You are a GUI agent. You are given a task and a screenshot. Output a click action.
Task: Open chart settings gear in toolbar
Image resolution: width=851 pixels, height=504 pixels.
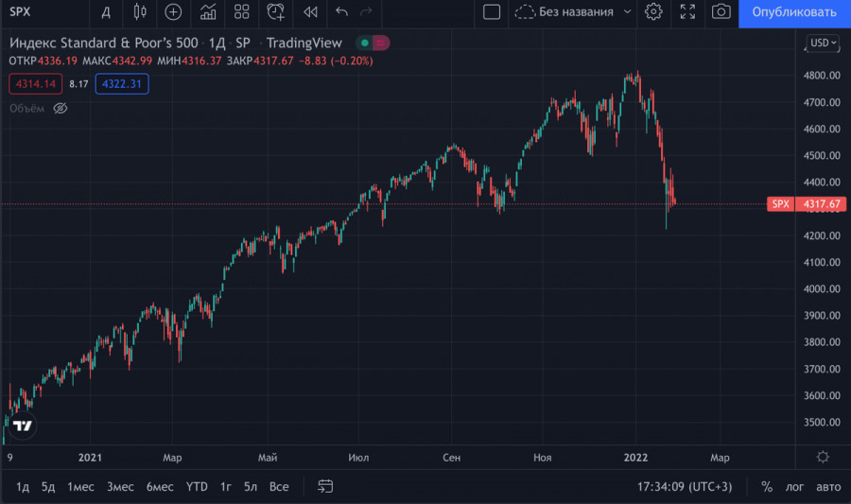[653, 12]
